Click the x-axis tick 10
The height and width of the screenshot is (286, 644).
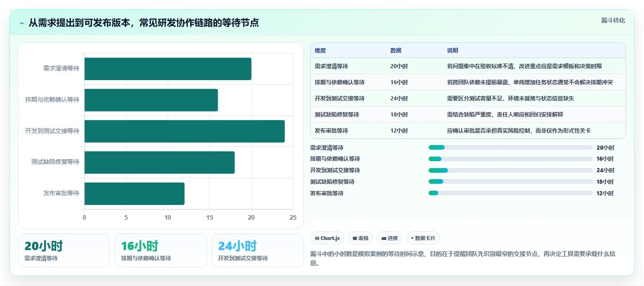tap(168, 217)
